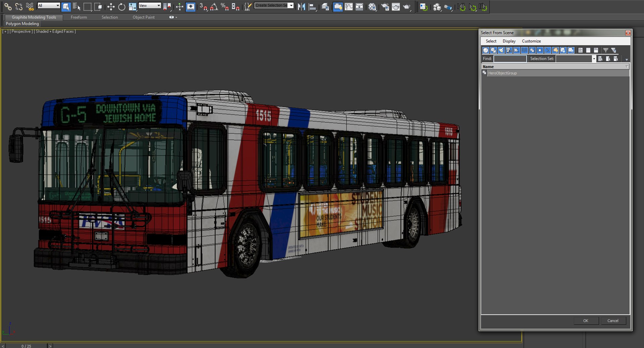
Task: Toggle Display Geometry filter in dialog
Action: tap(486, 50)
